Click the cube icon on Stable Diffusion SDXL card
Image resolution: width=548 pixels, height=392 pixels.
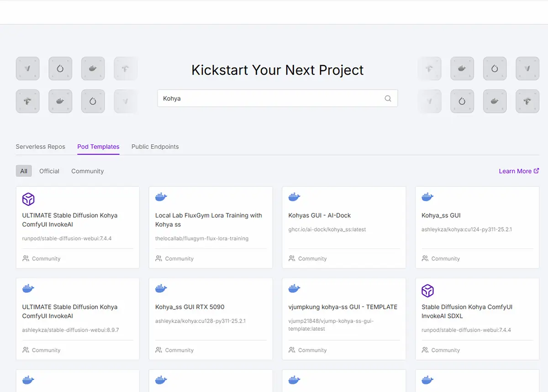[427, 291]
